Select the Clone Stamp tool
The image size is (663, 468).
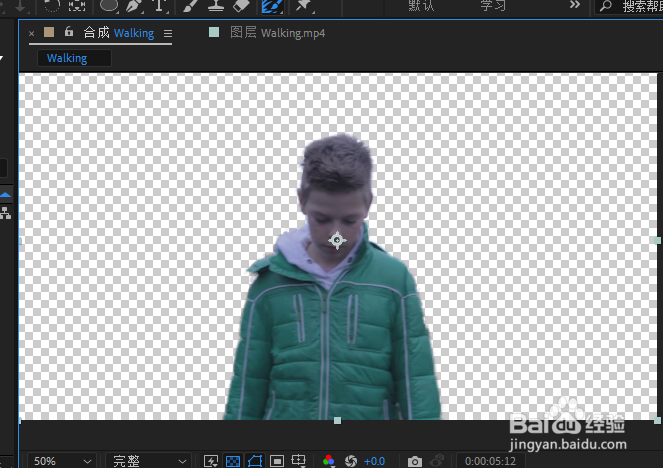[x=216, y=5]
